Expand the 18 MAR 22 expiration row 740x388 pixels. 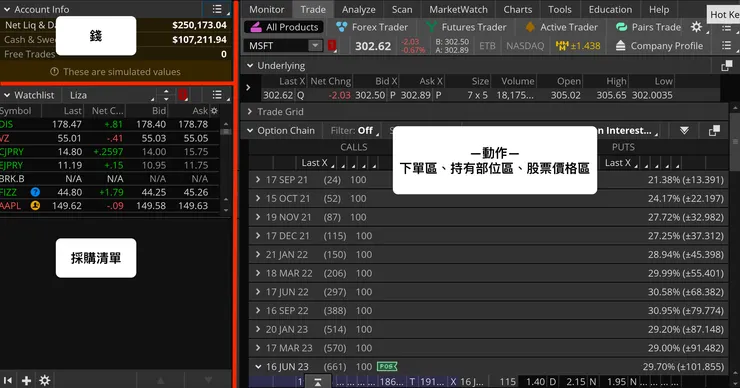coord(258,273)
